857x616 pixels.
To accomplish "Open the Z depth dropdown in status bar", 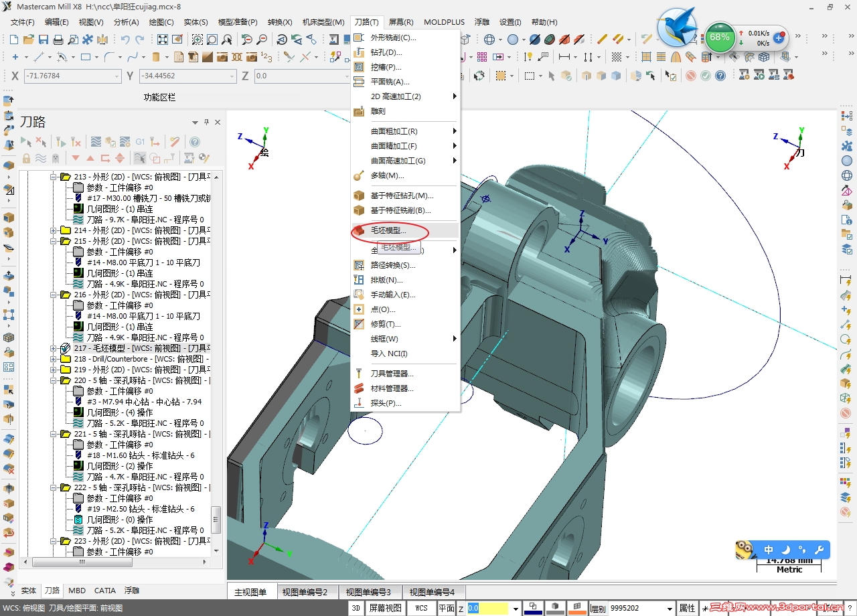I will tap(516, 609).
